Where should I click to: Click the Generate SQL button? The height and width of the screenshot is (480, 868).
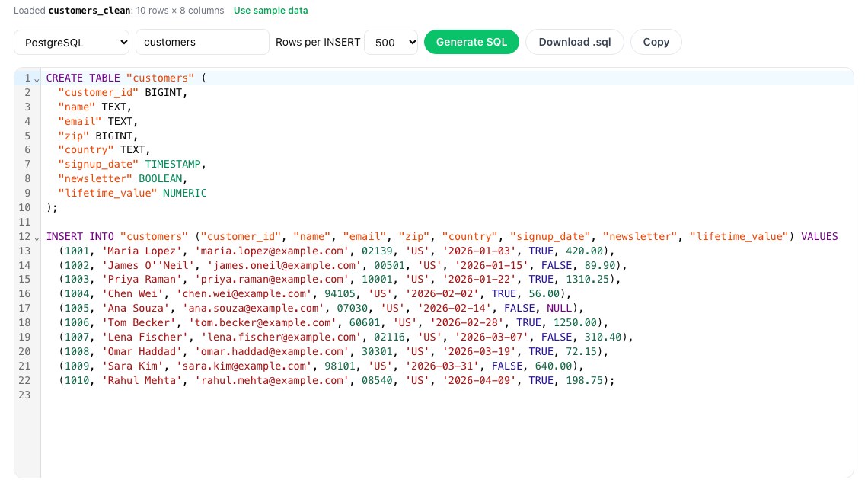471,42
